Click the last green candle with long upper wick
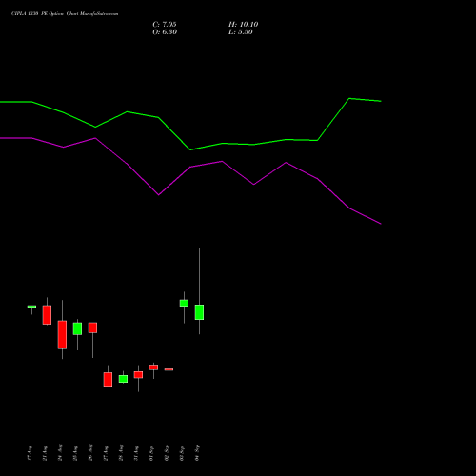The height and width of the screenshot is (476, 476). pos(199,312)
